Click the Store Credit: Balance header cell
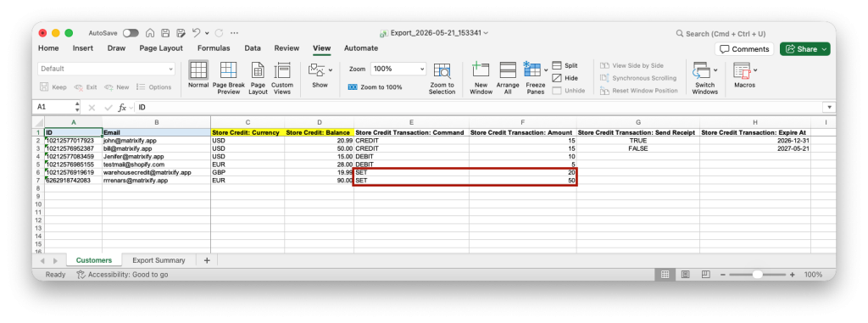The height and width of the screenshot is (323, 868). (319, 133)
